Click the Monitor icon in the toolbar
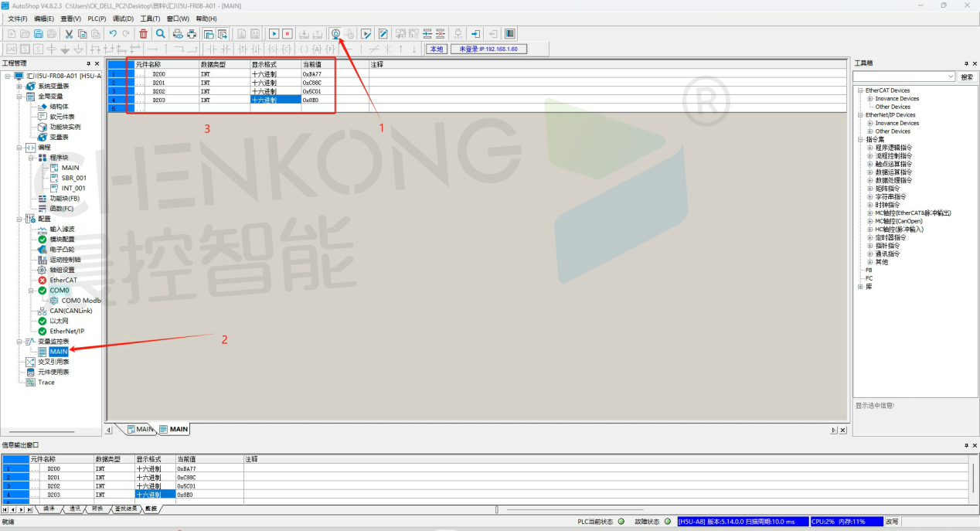The height and width of the screenshot is (531, 980). click(x=335, y=34)
